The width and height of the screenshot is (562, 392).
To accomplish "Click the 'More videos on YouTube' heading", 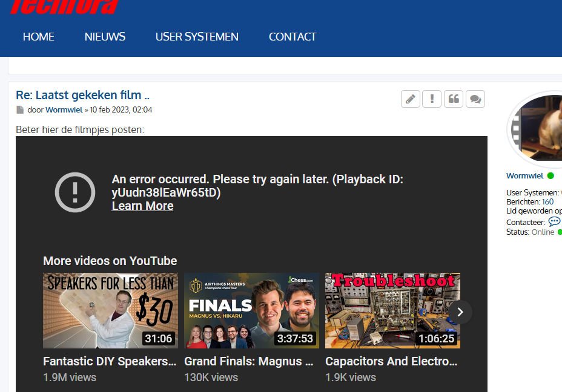I will coord(110,261).
